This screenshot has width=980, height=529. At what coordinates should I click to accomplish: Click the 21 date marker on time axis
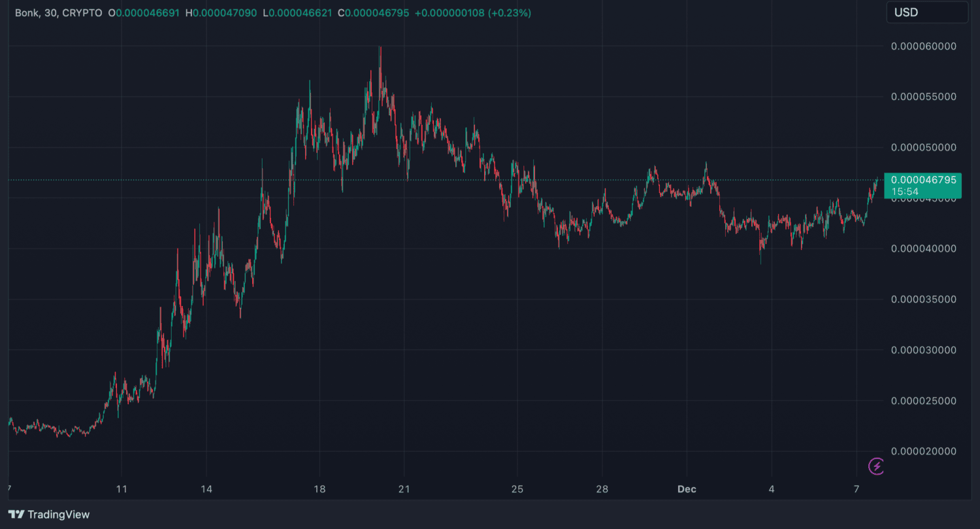click(404, 489)
